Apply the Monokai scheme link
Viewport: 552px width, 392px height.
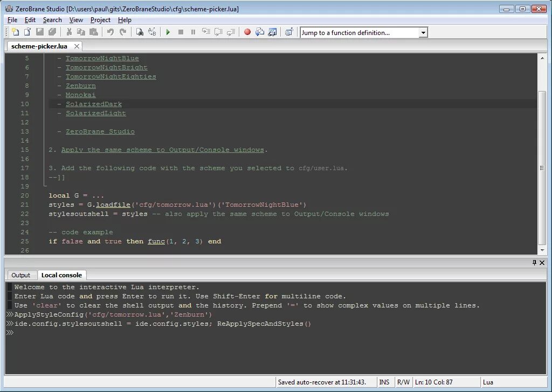point(80,95)
